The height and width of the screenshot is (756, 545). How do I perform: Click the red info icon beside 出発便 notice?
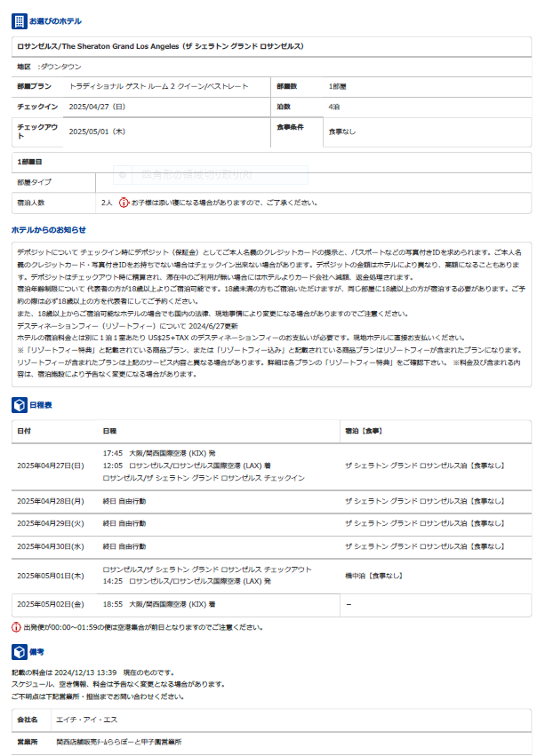[16, 627]
